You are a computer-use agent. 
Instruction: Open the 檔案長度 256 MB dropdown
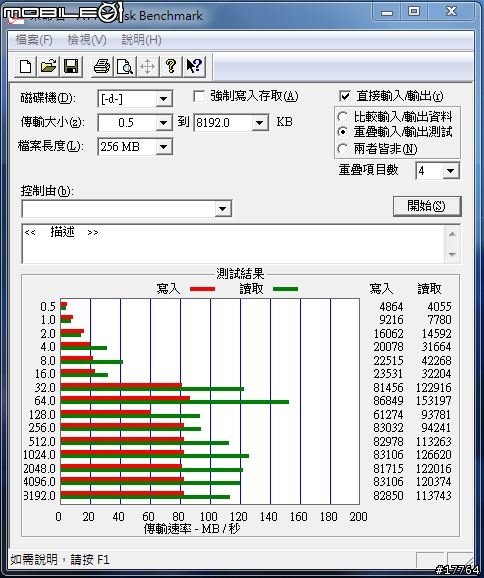pyautogui.click(x=163, y=147)
